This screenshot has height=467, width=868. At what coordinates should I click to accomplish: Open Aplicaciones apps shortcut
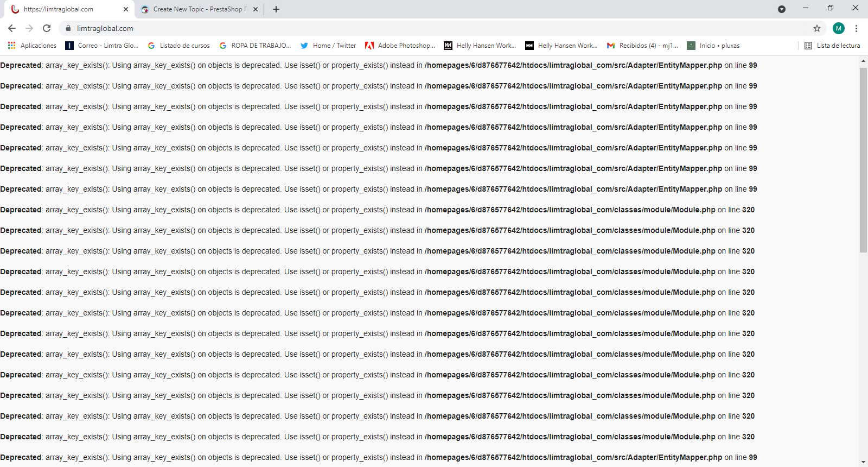[x=32, y=46]
